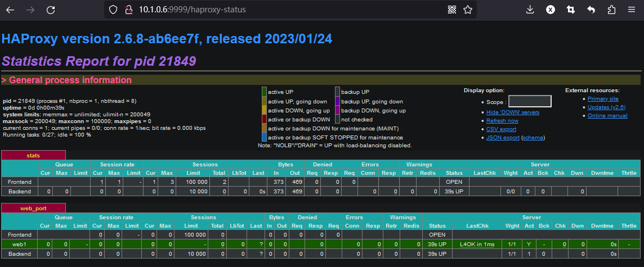
Task: Click the blue SOFT STOPPED legend swatch
Action: pos(264,137)
